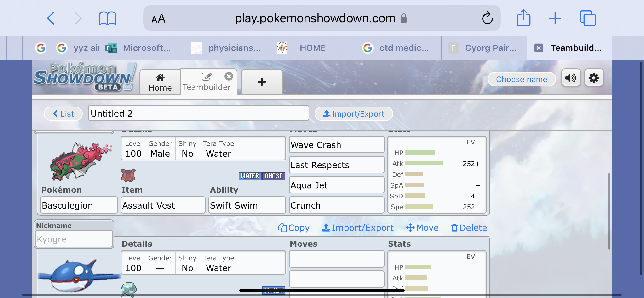Open Safari's share sheet icon
This screenshot has width=644, height=298.
click(523, 18)
